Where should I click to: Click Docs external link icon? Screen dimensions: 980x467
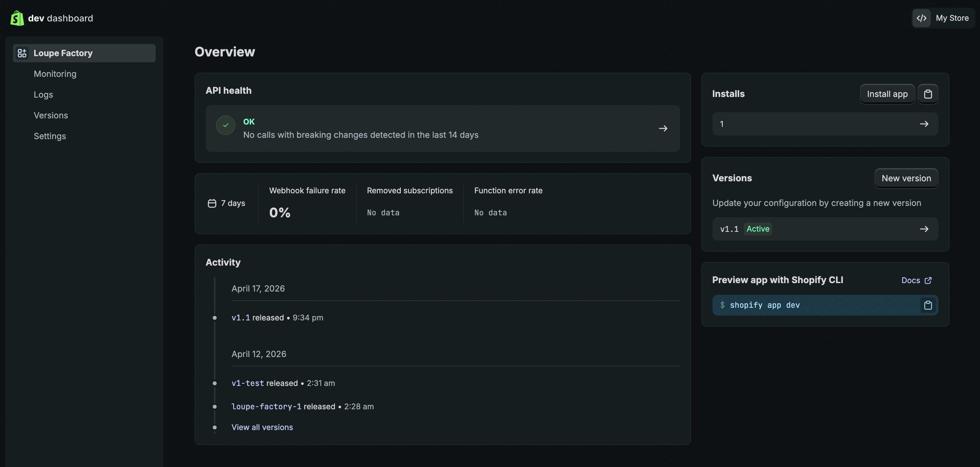click(x=928, y=281)
